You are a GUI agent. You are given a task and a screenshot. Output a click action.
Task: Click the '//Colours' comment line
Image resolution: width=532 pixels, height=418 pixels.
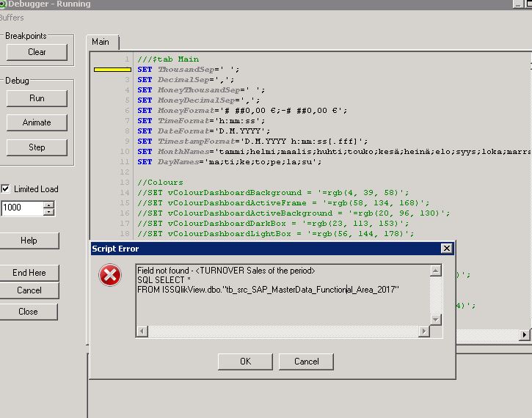[160, 183]
